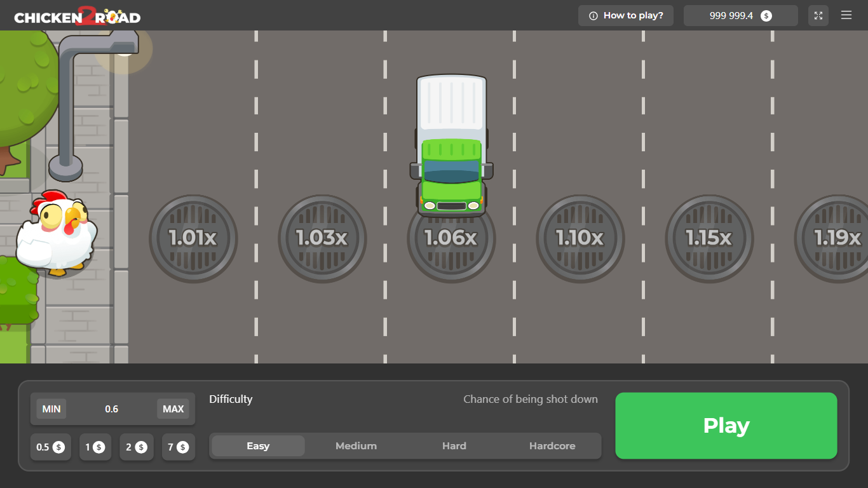868x488 pixels.
Task: Open the How to play? guide
Action: coord(625,16)
